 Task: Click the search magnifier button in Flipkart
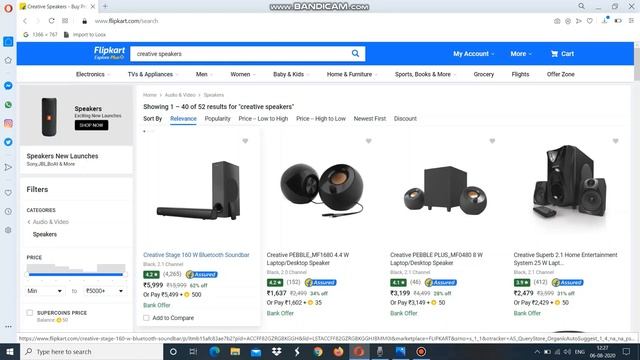[x=355, y=53]
